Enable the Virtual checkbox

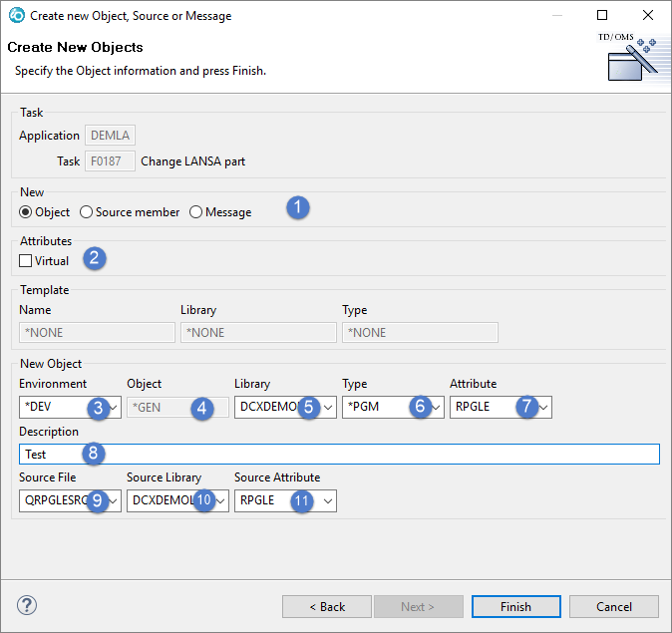click(x=26, y=261)
